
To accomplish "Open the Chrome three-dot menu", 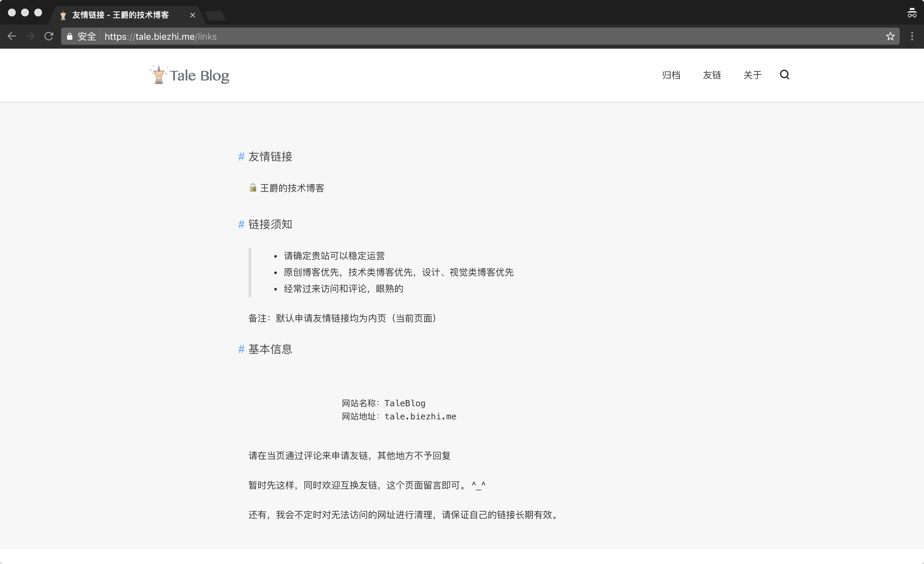I will [x=912, y=36].
